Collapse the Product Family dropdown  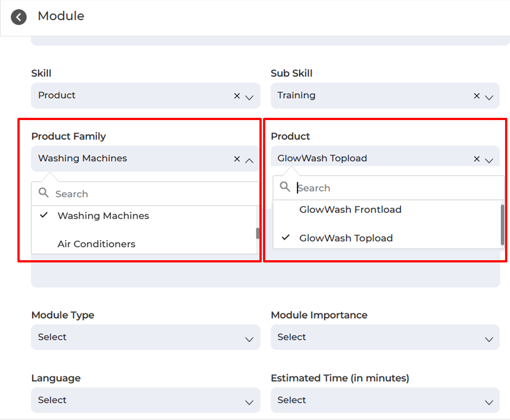(250, 160)
